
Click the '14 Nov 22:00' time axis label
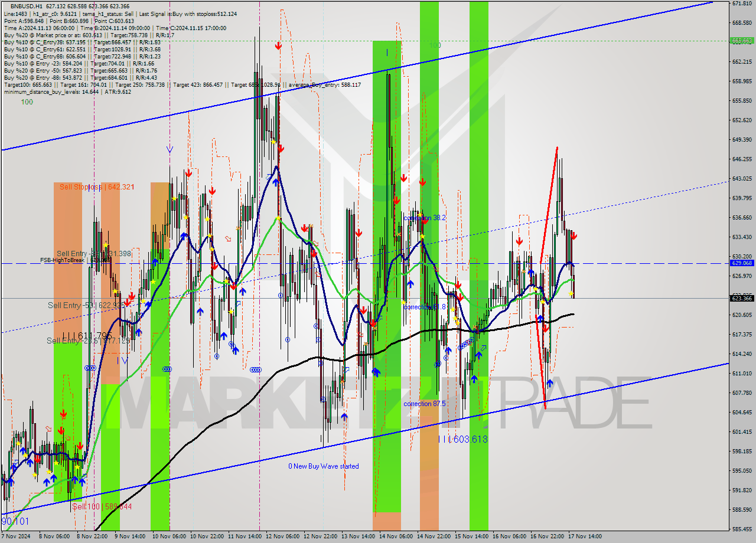point(433,537)
